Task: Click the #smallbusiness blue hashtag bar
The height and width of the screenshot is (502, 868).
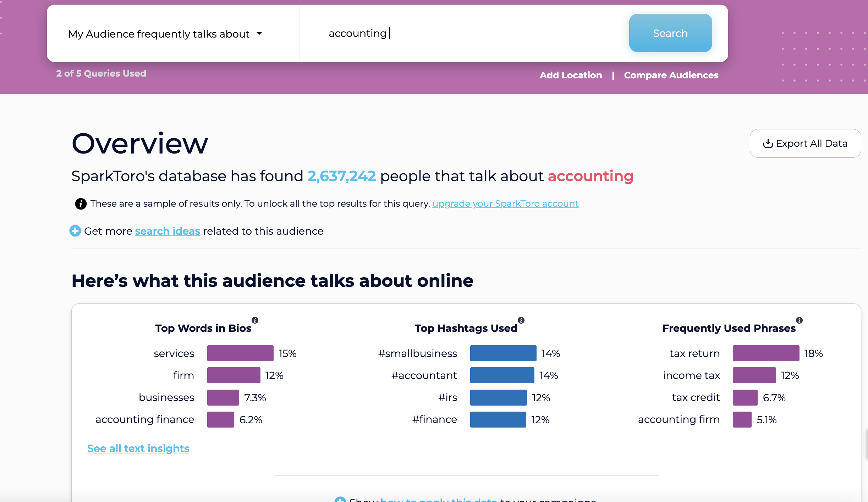Action: coord(503,353)
